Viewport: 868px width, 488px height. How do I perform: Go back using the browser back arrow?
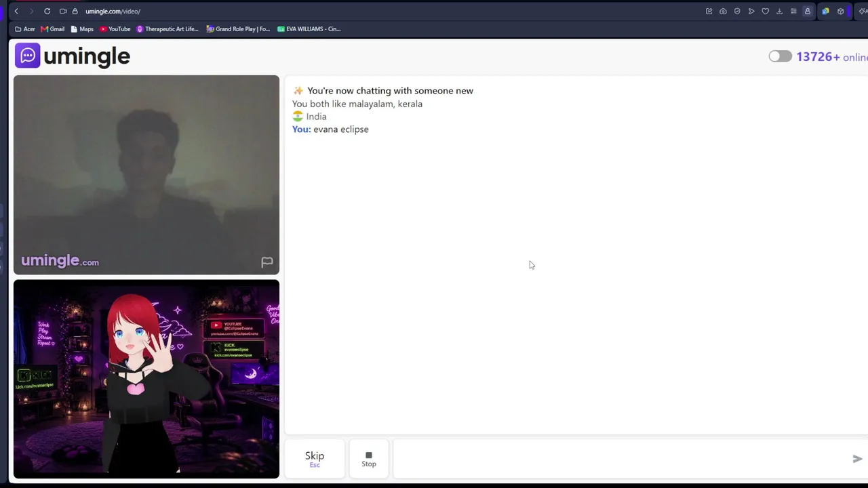pos(16,11)
